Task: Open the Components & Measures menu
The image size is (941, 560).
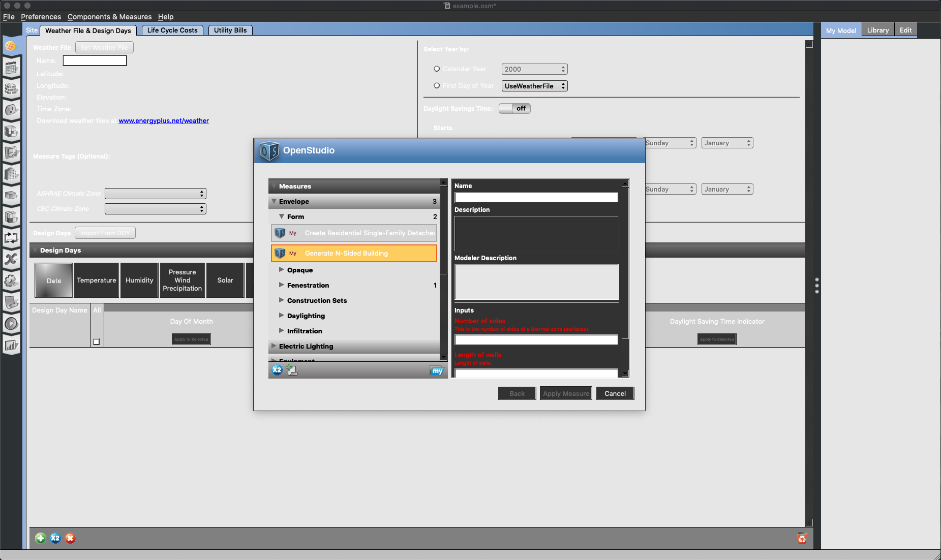Action: pos(109,17)
